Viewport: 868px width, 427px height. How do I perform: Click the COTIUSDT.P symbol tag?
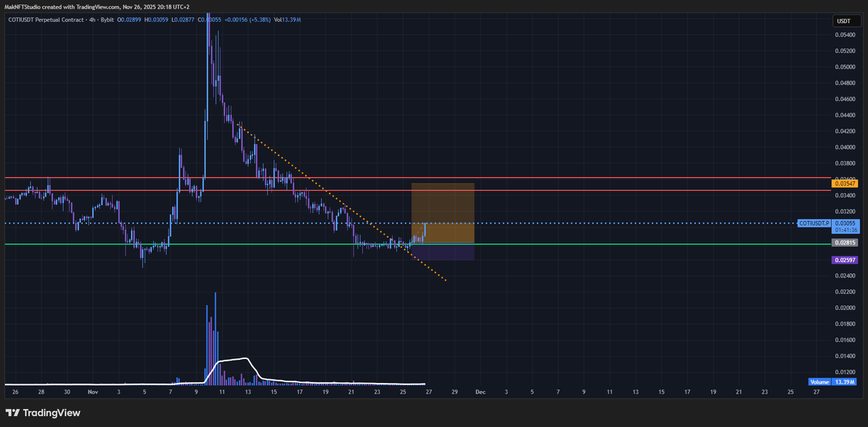[814, 223]
